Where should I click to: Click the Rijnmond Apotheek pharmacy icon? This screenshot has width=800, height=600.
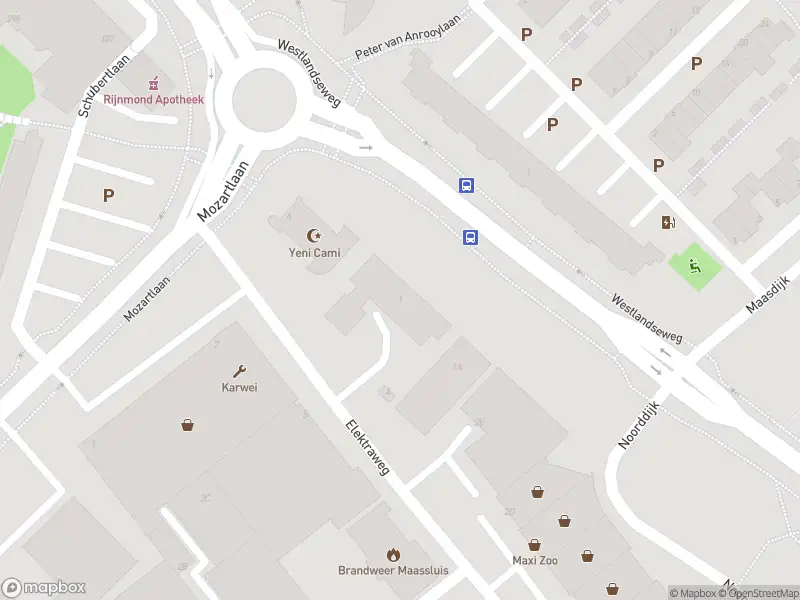(x=153, y=83)
